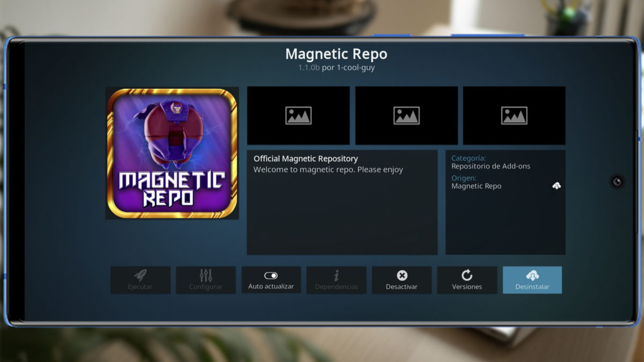644x362 pixels.
Task: Click the greyed-out Ejecutar button
Action: 141,280
